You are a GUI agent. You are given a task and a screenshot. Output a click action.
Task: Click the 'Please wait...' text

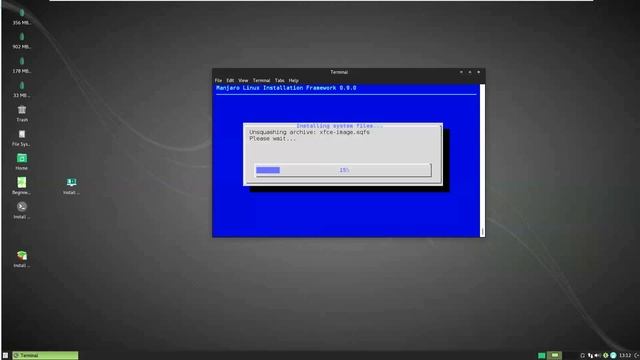click(273, 139)
